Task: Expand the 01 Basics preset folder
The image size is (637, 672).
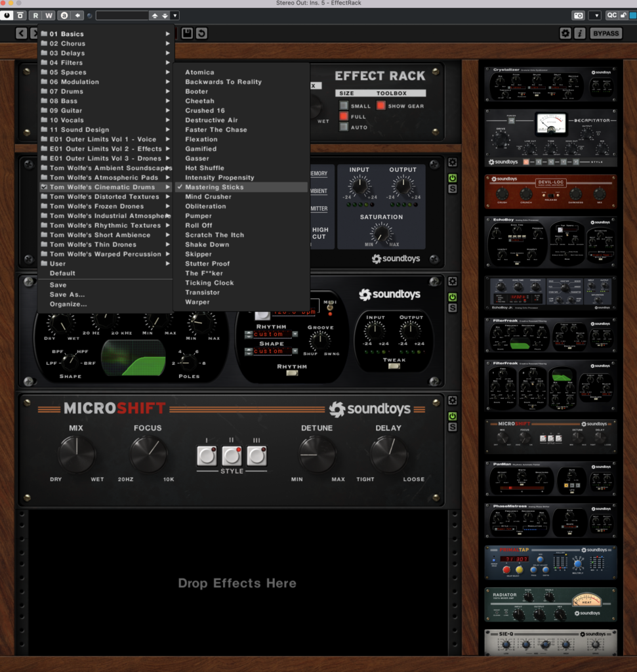Action: click(106, 34)
